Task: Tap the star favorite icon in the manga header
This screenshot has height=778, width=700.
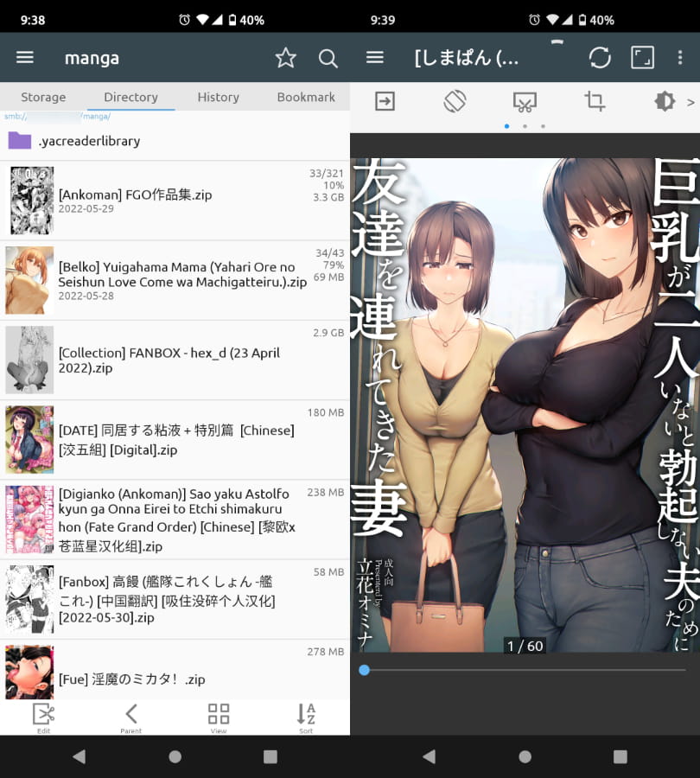Action: tap(286, 58)
